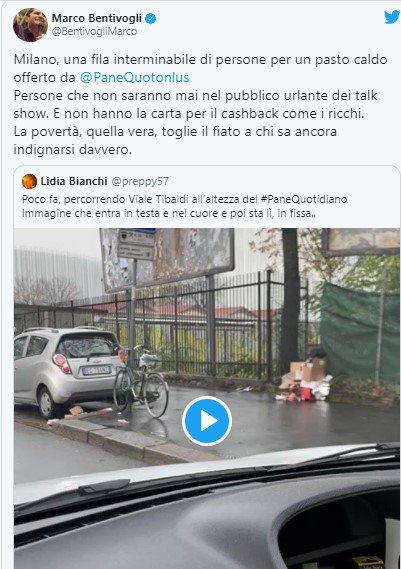Viewport: 401px width, 569px height.
Task: Select the "Milano, una fila interminabile" line
Action: coord(200,60)
